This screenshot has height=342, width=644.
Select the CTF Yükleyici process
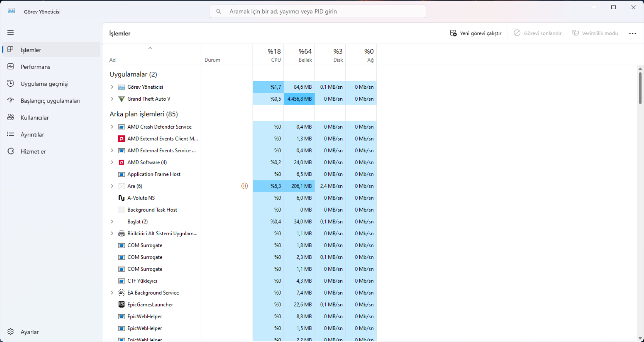pyautogui.click(x=240, y=281)
